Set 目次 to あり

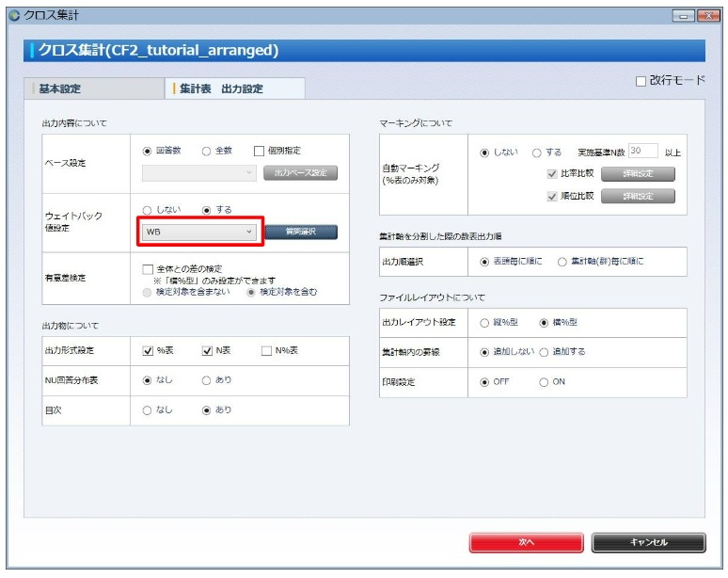point(207,410)
